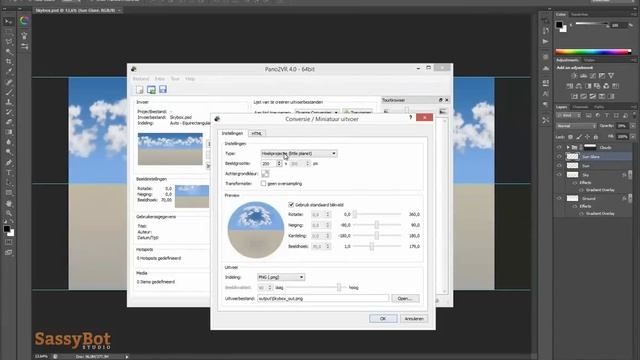This screenshot has height=360, width=640.
Task: Select the Sun Glare layer thumbnail
Action: click(572, 156)
